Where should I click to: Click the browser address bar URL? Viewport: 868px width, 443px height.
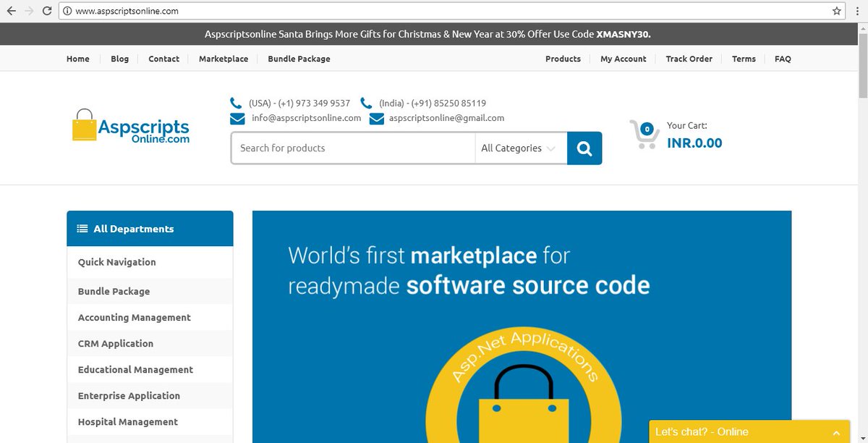coord(127,11)
